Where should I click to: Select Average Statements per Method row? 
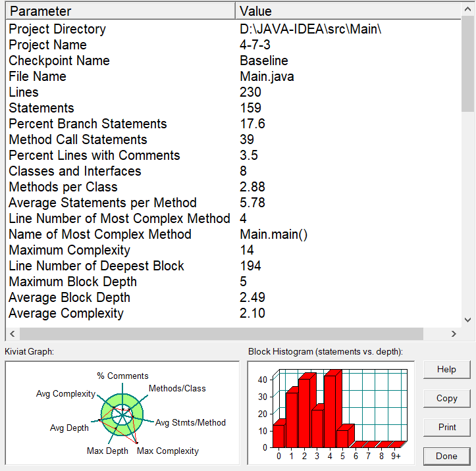[x=234, y=203]
